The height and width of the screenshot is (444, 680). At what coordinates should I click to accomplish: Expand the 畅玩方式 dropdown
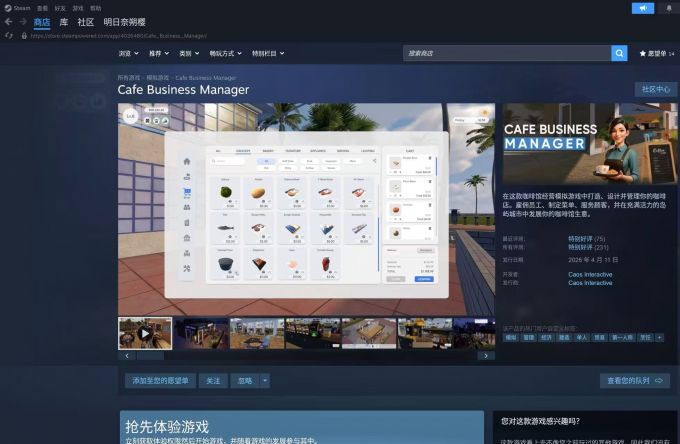click(x=226, y=53)
